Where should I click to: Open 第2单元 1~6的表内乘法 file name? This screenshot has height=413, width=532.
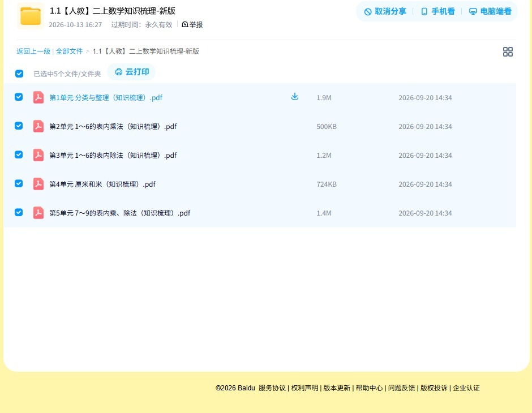(113, 127)
